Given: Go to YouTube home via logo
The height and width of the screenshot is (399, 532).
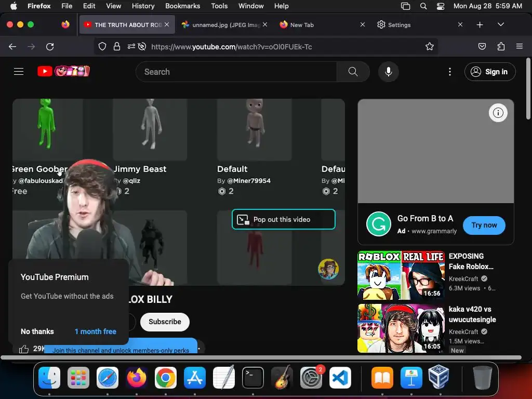Looking at the screenshot, I should [x=64, y=71].
